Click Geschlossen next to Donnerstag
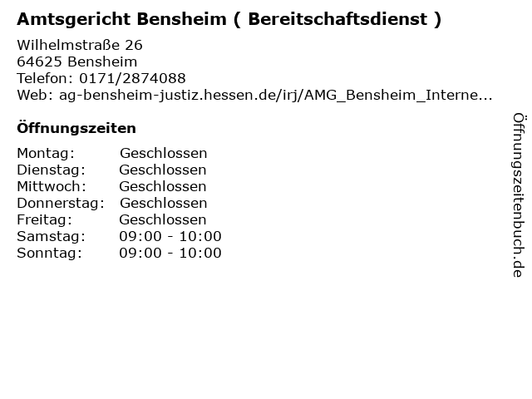 (x=163, y=203)
